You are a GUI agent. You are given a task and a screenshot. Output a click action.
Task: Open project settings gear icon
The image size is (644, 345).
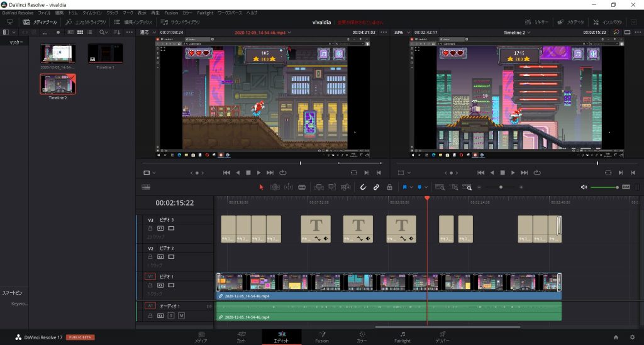pos(632,337)
